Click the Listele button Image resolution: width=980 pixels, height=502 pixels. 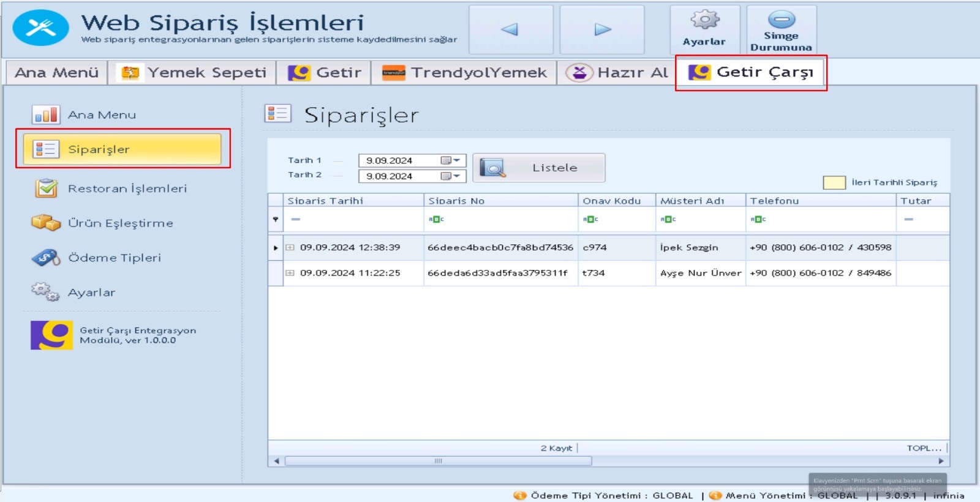pos(539,168)
